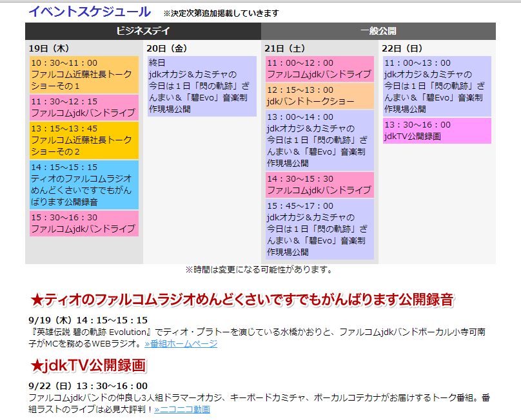Image resolution: width=521 pixels, height=420 pixels.
Task: Click the 一般公開 header
Action: (378, 31)
